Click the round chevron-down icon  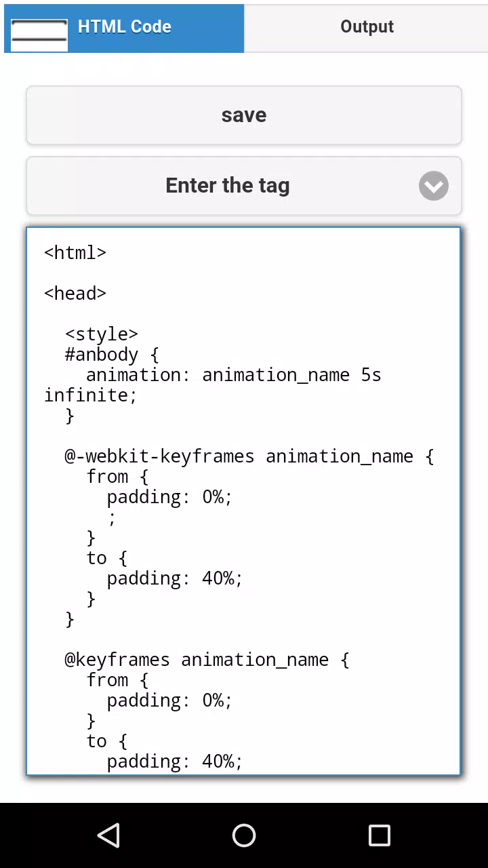(x=434, y=186)
